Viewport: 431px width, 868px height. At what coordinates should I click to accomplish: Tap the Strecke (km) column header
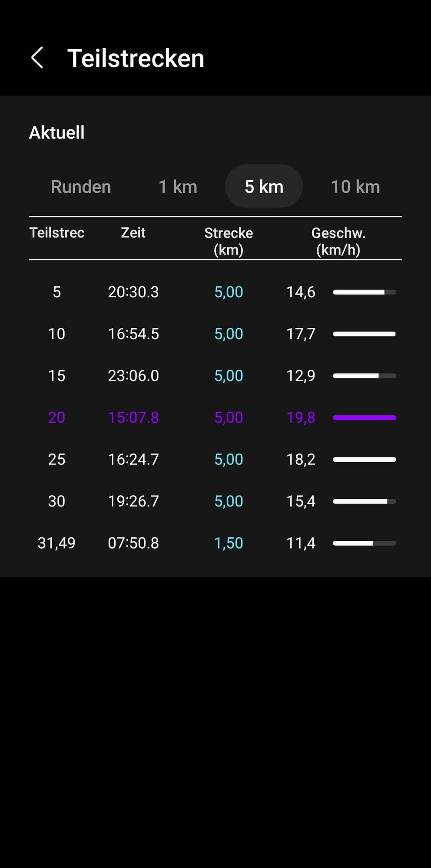(229, 241)
